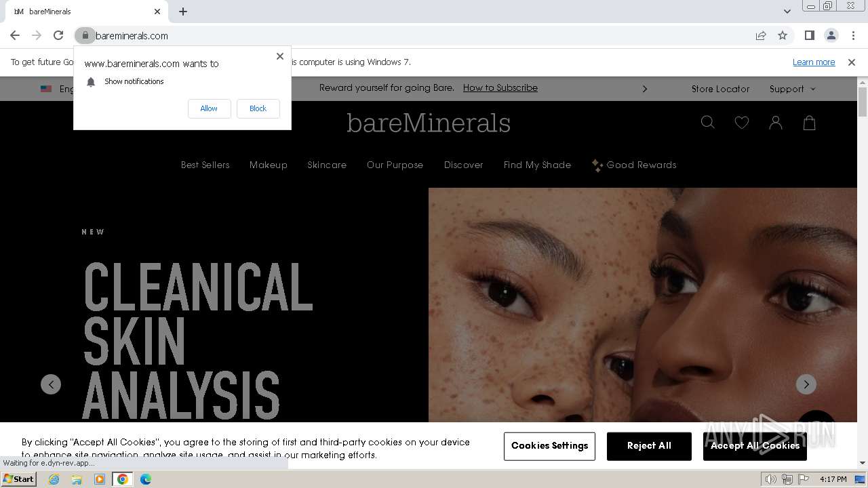Open the Find My Shade menu
The width and height of the screenshot is (868, 488).
click(537, 165)
